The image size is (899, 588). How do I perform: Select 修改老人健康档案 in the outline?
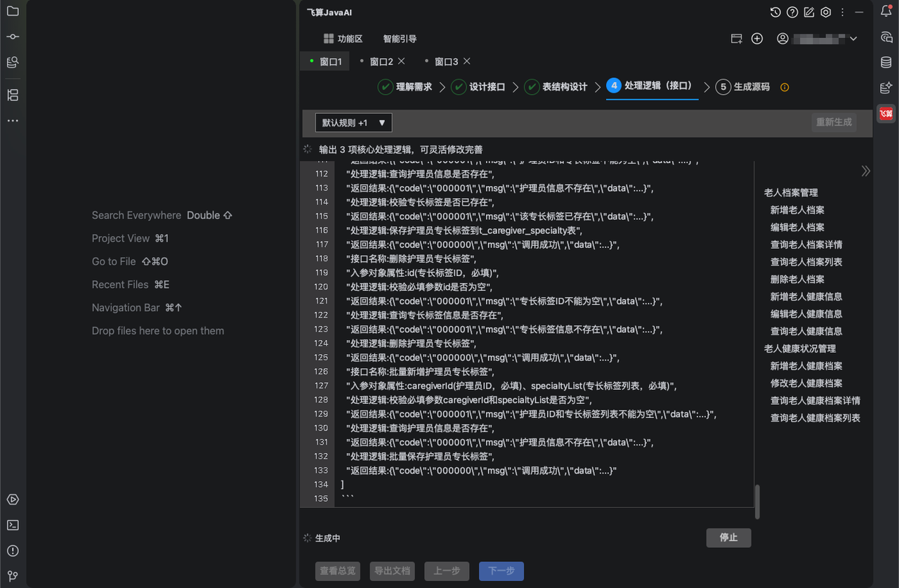pyautogui.click(x=806, y=384)
